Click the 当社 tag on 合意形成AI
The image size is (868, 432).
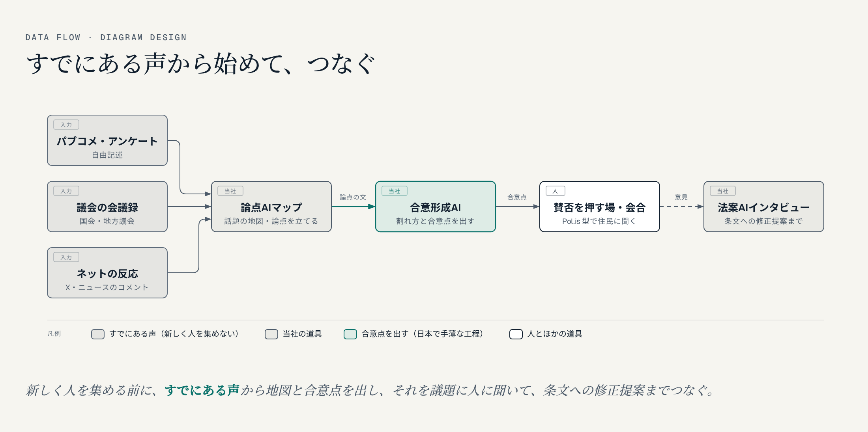pos(395,191)
